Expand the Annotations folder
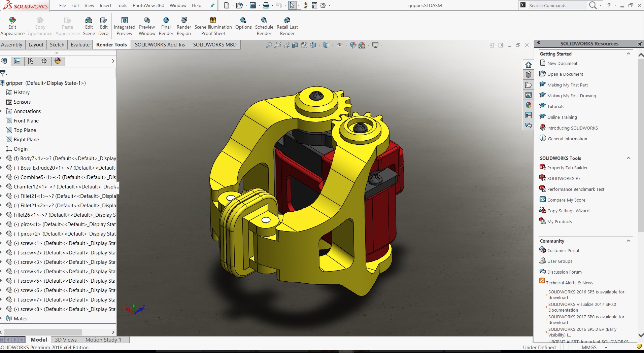644x353 pixels. (1, 111)
